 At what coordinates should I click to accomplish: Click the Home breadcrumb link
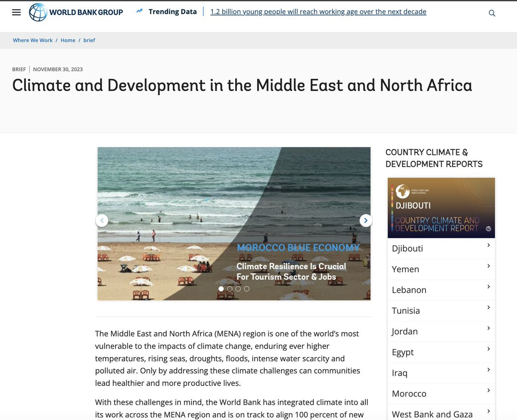click(68, 40)
